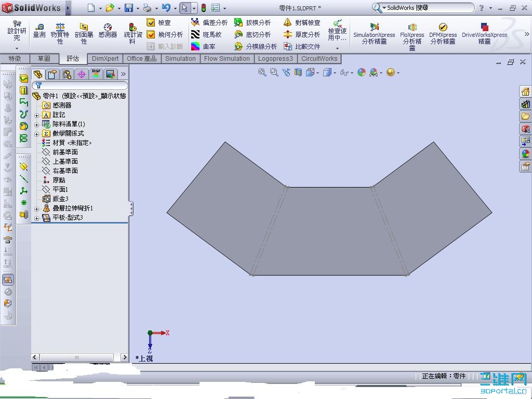Open SolidWorks Resources home icon
The width and height of the screenshot is (532, 399).
[525, 91]
